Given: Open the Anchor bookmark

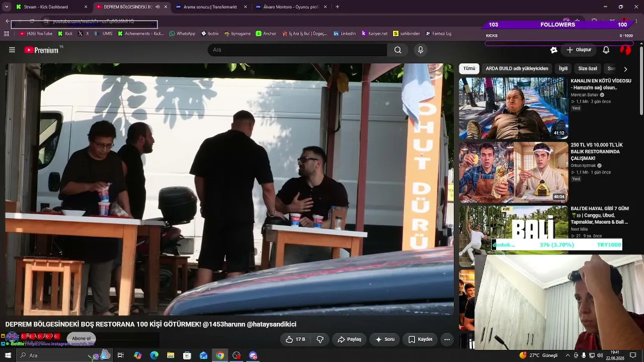Looking at the screenshot, I should click(x=266, y=34).
